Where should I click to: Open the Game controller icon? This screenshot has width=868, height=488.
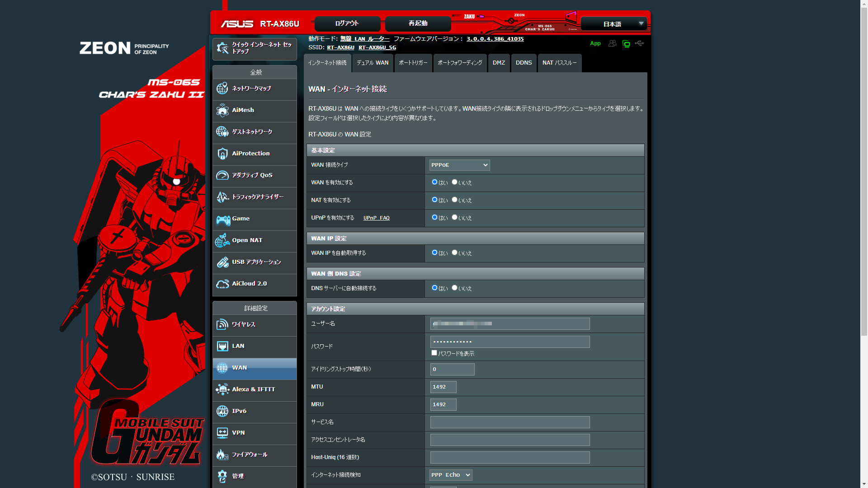[x=222, y=220]
